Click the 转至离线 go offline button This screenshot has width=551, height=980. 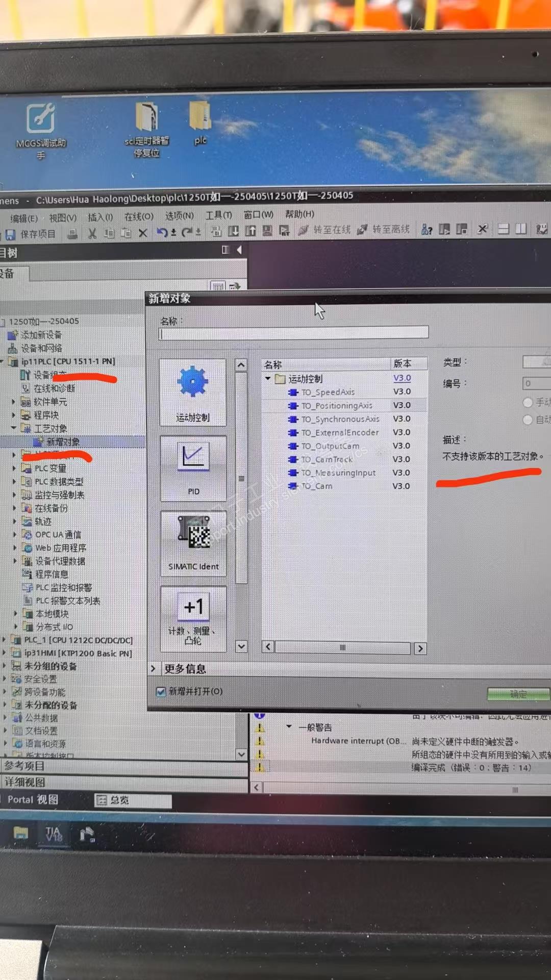pyautogui.click(x=383, y=229)
